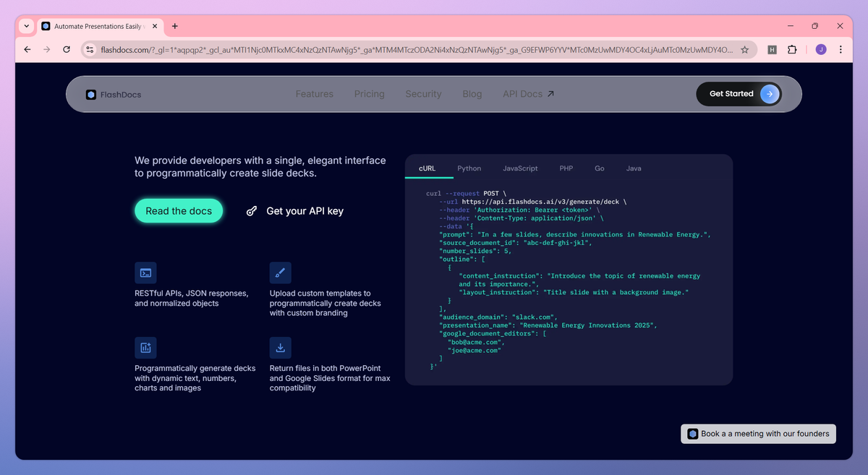Close the Automate Presentations tab

coord(154,26)
